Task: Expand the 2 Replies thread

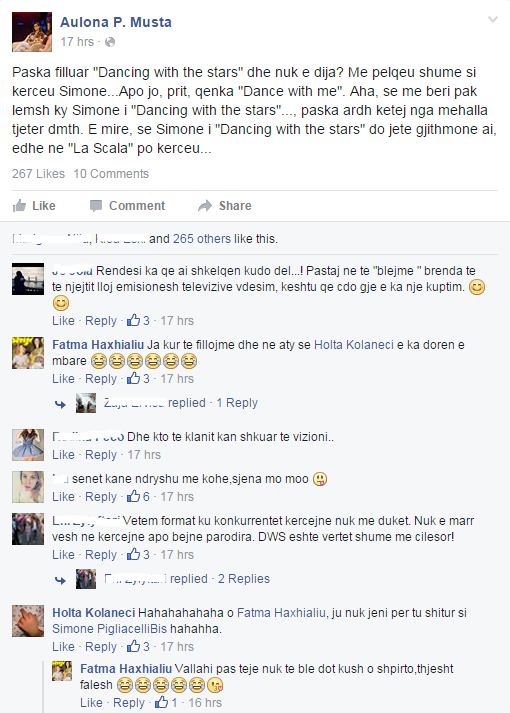Action: [244, 579]
